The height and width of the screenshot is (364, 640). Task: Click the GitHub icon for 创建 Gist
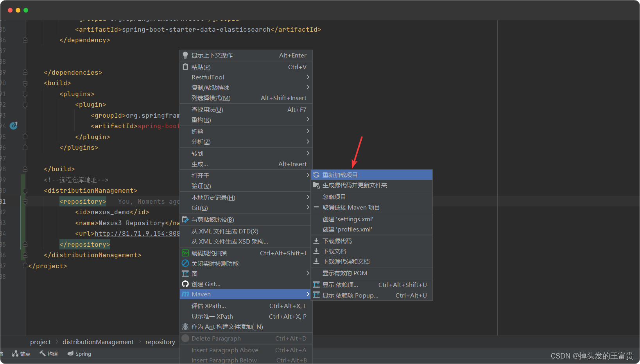[x=185, y=284]
